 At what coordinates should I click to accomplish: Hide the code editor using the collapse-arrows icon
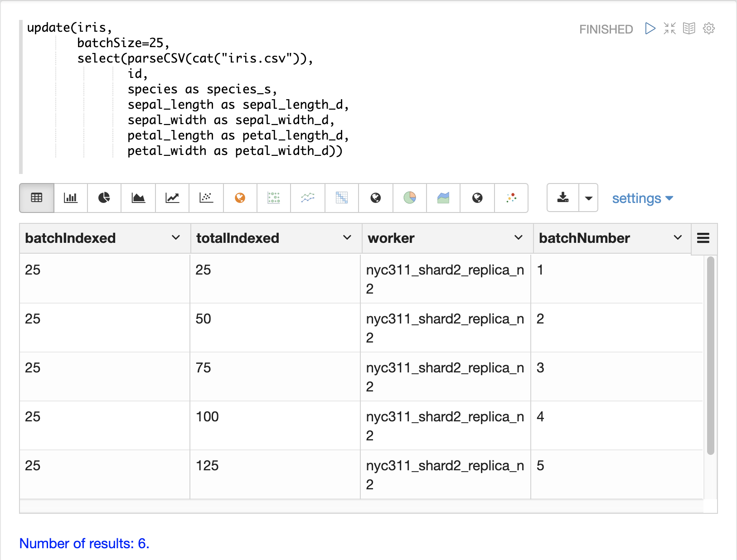click(669, 29)
